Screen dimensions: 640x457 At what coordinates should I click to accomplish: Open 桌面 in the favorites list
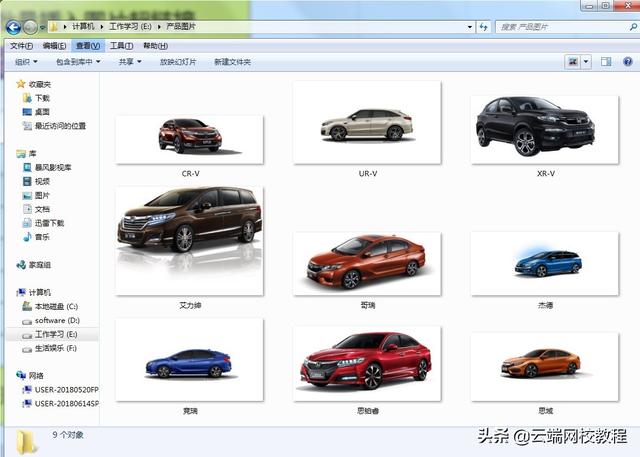(x=42, y=112)
